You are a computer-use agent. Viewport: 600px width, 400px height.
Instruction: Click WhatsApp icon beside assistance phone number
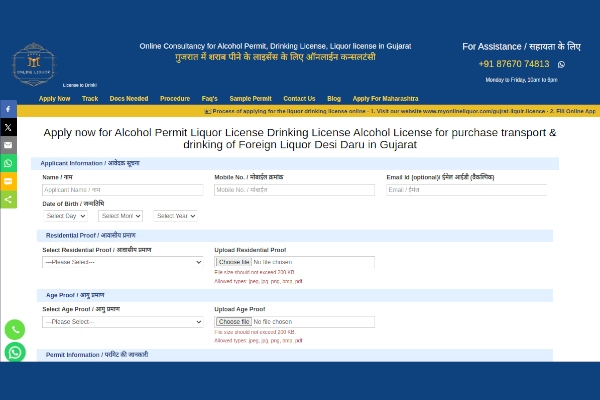pyautogui.click(x=561, y=64)
